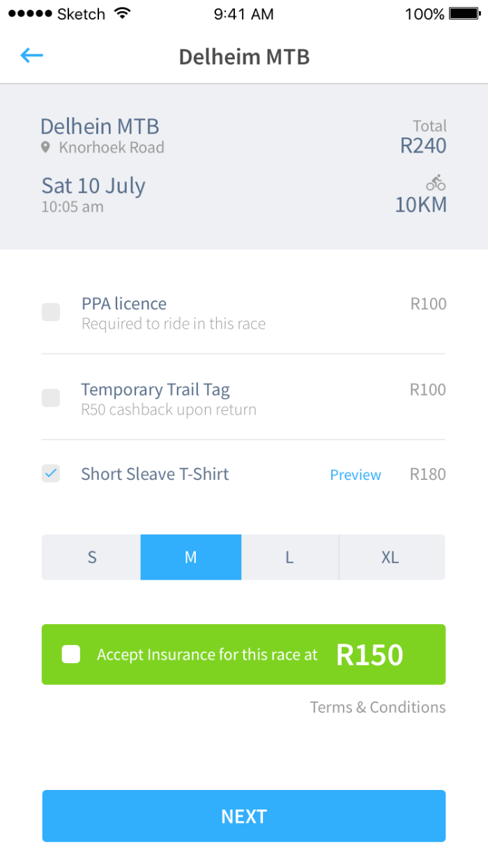Select size S
Image resolution: width=488 pixels, height=868 pixels.
[x=92, y=557]
